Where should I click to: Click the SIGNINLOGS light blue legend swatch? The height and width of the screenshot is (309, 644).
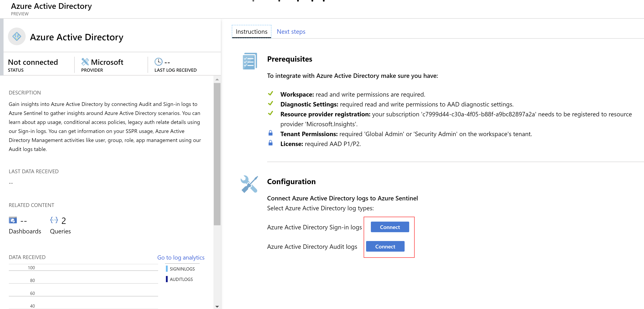[x=167, y=269]
